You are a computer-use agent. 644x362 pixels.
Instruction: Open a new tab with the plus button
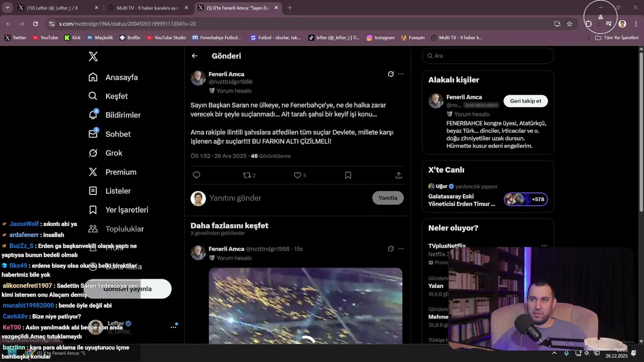290,8
